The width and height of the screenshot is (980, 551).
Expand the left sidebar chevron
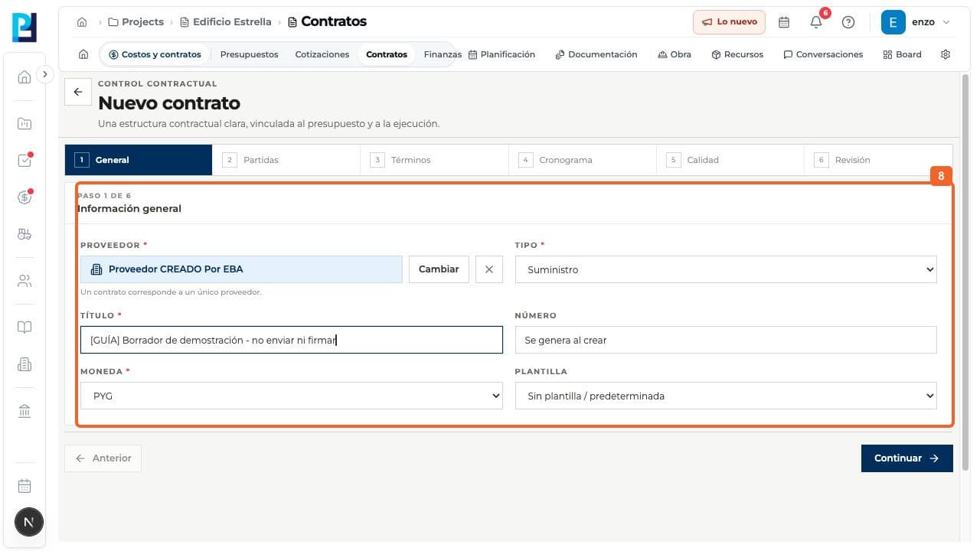pos(45,74)
